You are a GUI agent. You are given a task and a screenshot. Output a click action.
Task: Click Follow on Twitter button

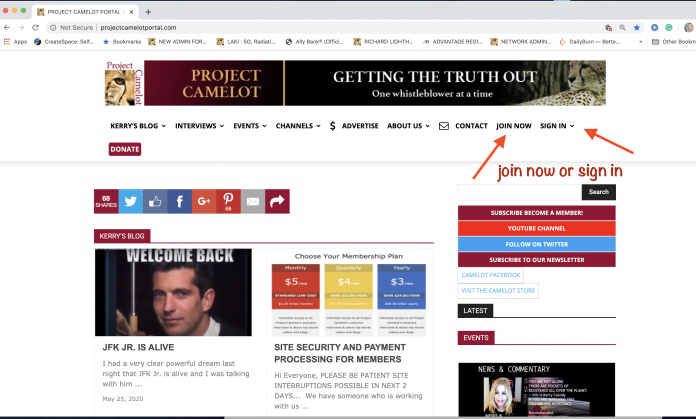pos(537,244)
